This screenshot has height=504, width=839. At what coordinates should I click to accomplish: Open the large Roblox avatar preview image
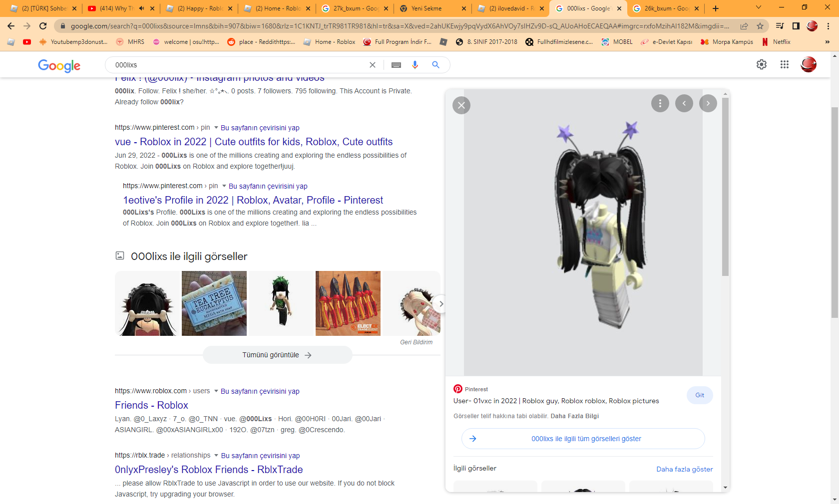pos(583,233)
